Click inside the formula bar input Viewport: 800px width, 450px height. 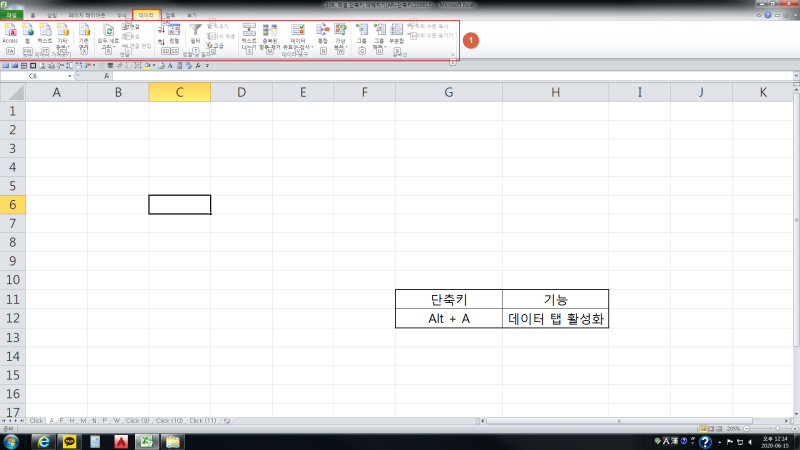click(452, 76)
